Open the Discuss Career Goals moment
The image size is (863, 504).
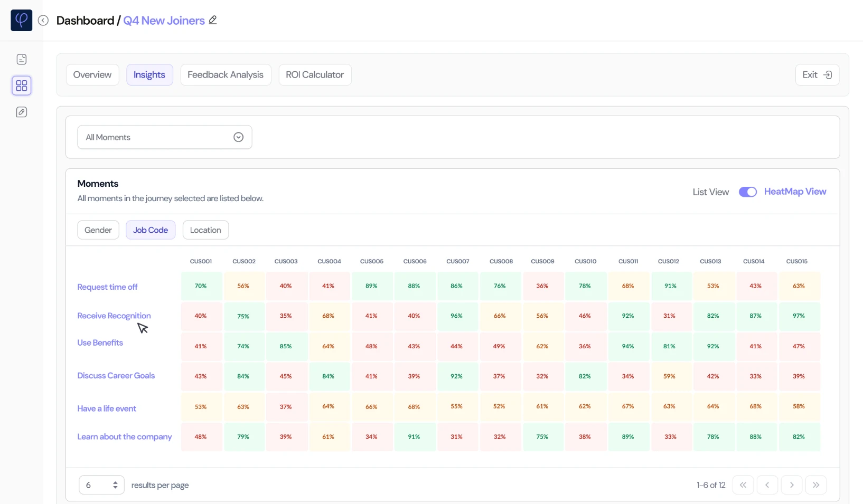point(116,376)
